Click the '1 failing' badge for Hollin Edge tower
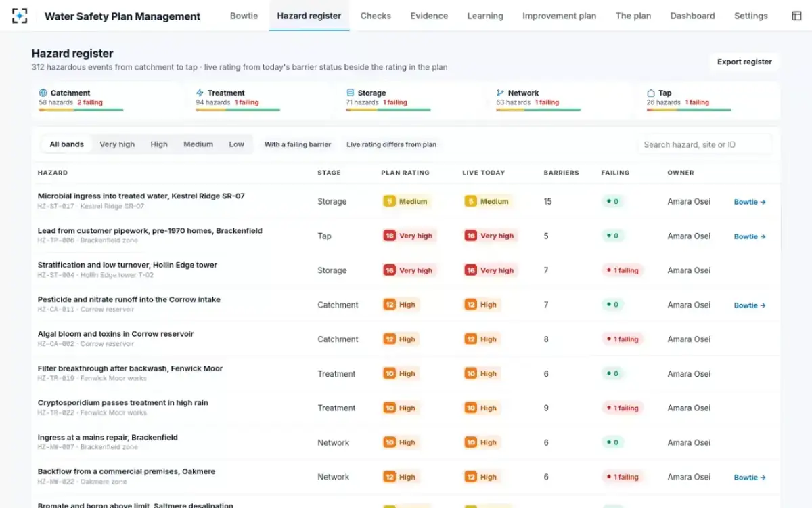The width and height of the screenshot is (812, 508). coord(623,270)
